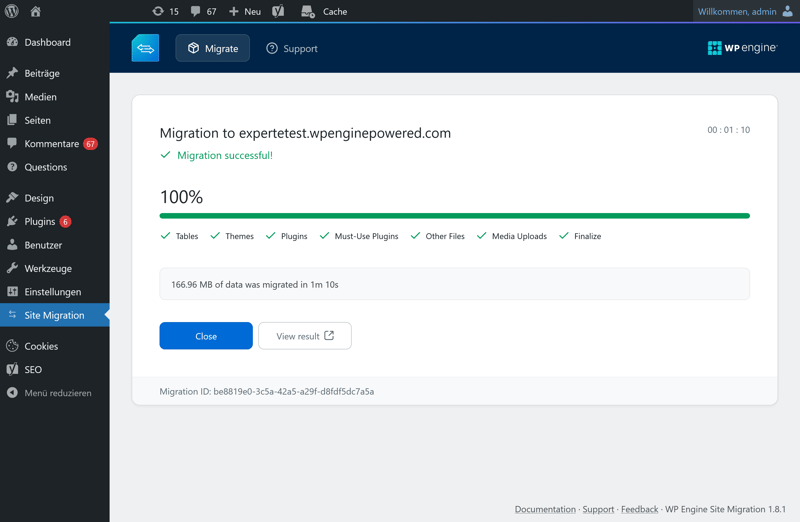The image size is (800, 522).
Task: Click the green migration progress bar
Action: tap(455, 216)
